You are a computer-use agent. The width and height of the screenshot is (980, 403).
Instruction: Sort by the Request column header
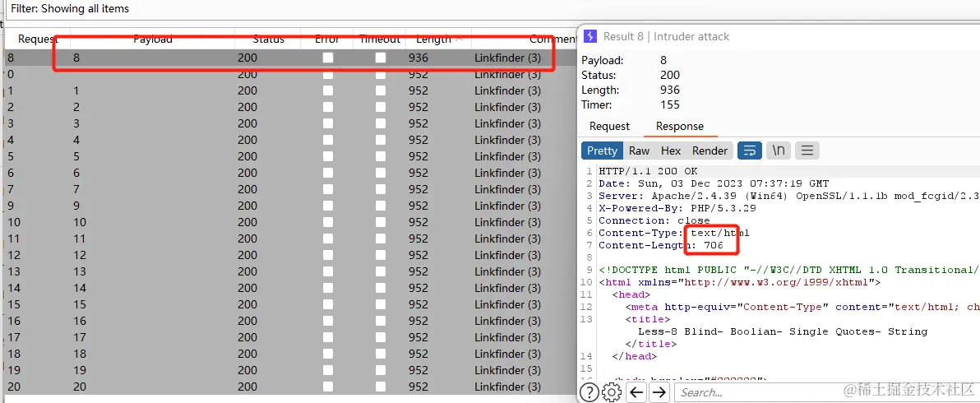coord(38,39)
